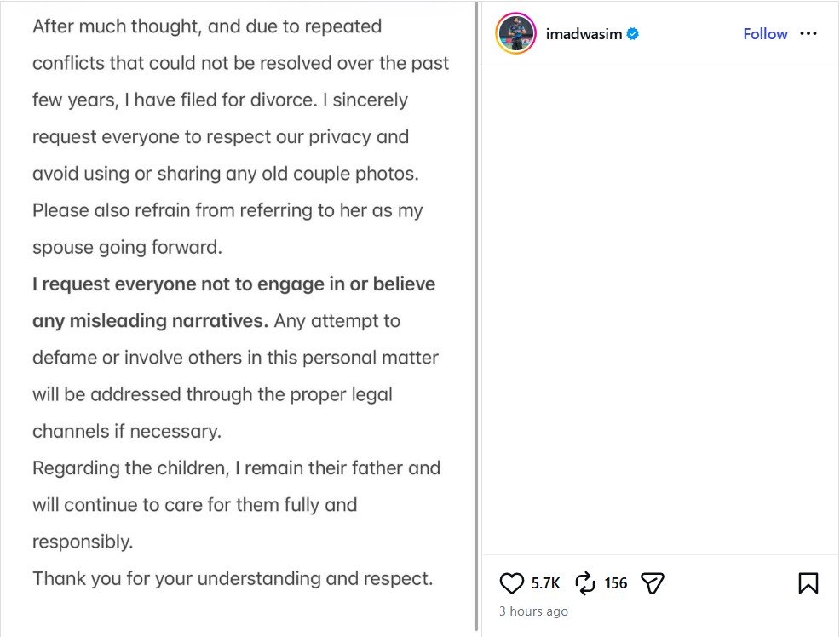Share the post via paper plane icon
840x637 pixels.
point(652,583)
